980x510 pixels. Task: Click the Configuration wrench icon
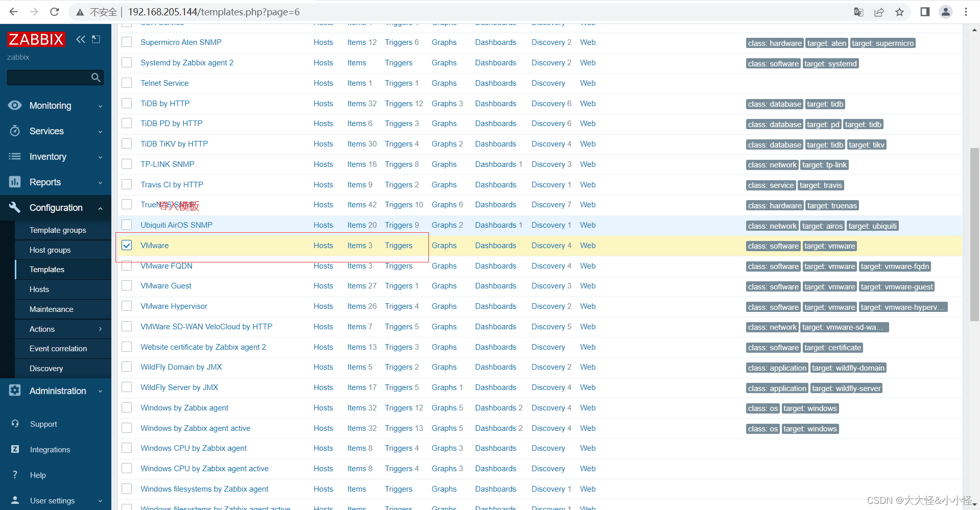click(15, 207)
